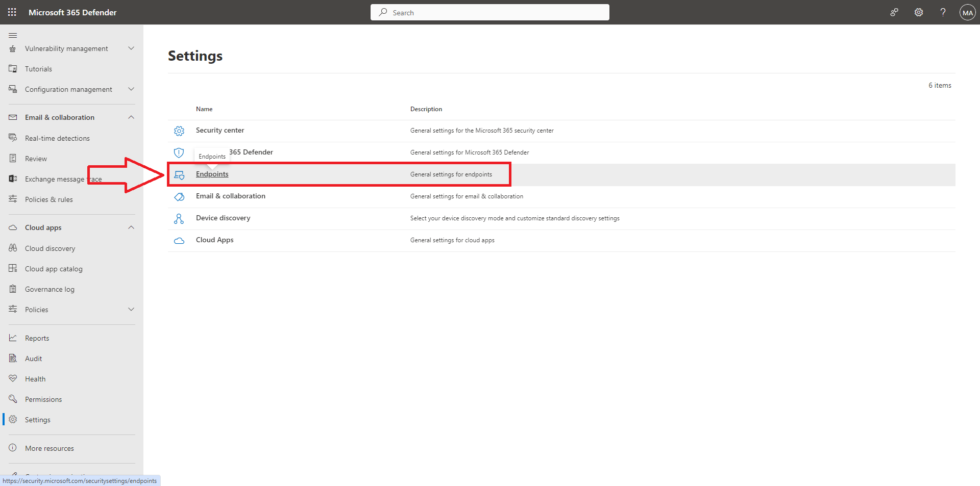Viewport: 980px width, 486px height.
Task: Click the Device discovery row icon
Action: click(179, 219)
